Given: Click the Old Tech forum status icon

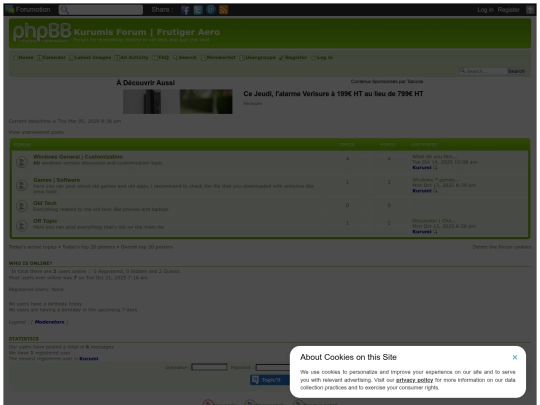Looking at the screenshot, I should pos(22,206).
